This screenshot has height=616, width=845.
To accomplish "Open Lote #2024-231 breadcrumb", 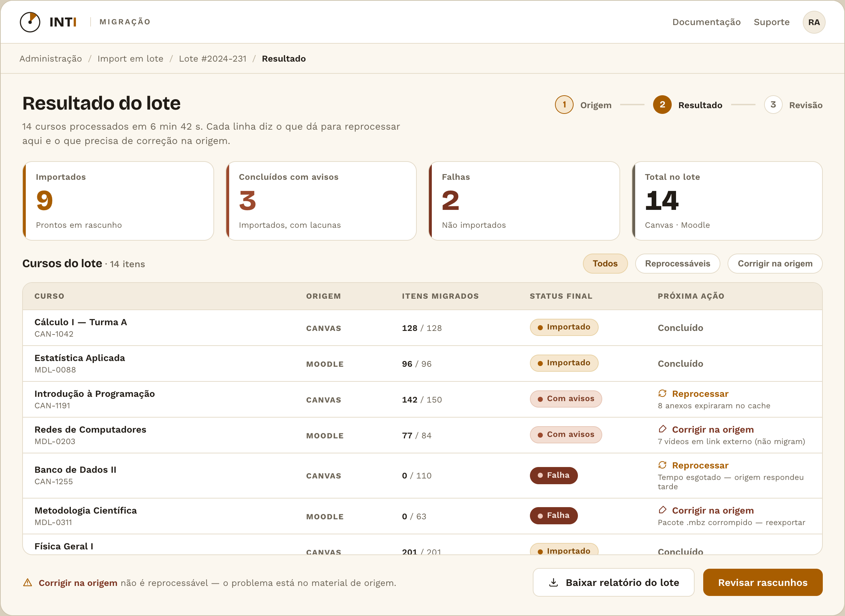I will [x=212, y=58].
